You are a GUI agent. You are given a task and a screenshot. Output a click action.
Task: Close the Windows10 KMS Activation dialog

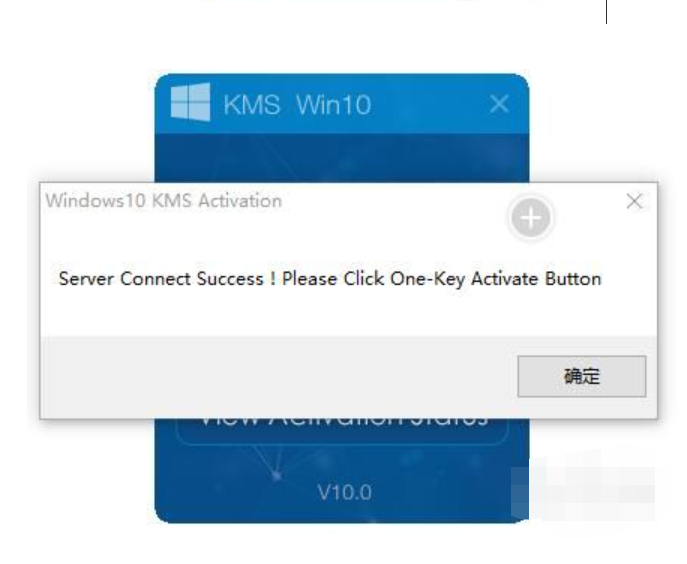634,202
